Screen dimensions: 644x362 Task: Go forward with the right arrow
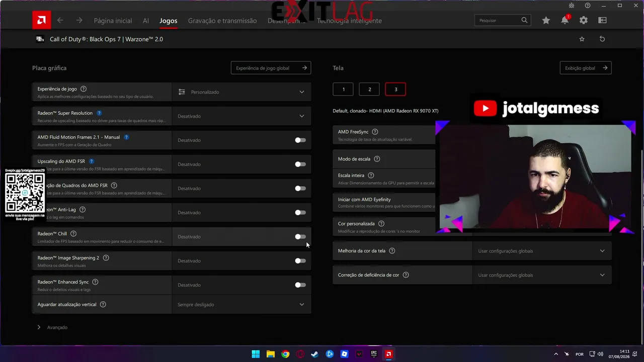point(79,20)
